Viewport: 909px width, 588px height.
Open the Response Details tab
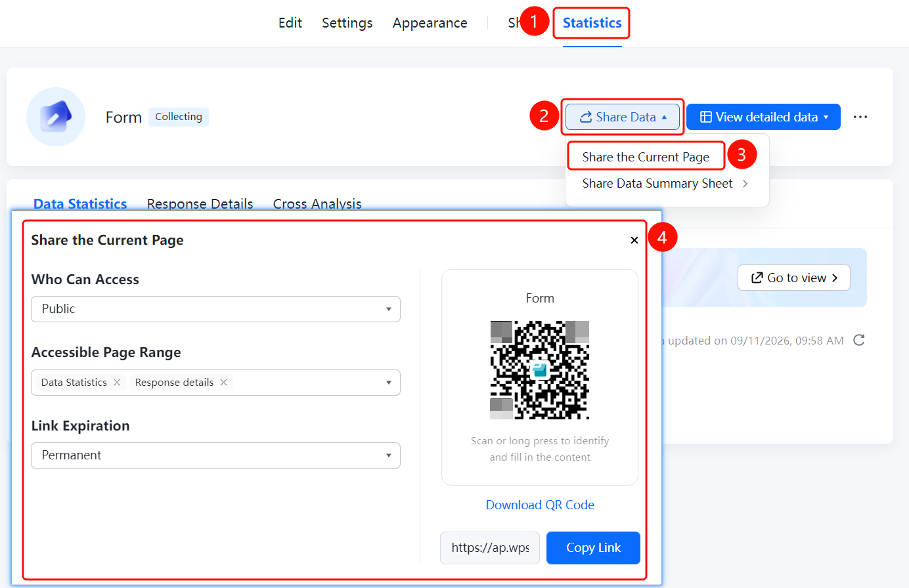(200, 204)
